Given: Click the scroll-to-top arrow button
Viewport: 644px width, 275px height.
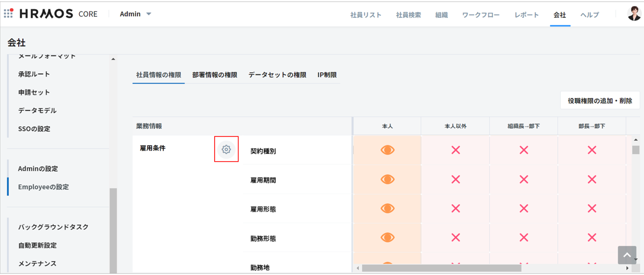Looking at the screenshot, I should pos(627,255).
